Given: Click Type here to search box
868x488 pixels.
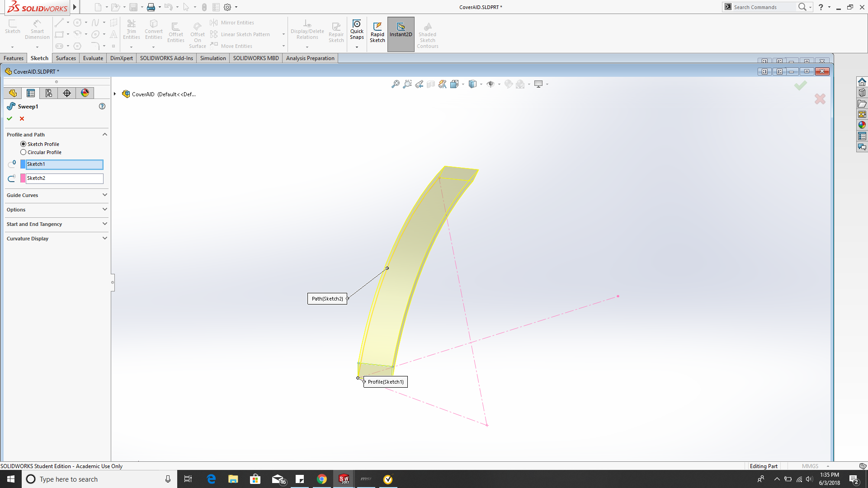Looking at the screenshot, I should (99, 479).
